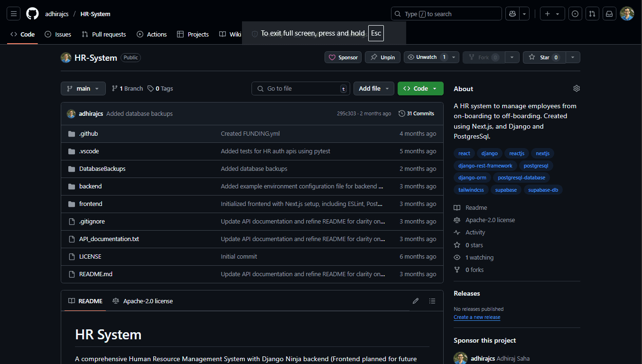Viewport: 642px width, 364px height.
Task: Click the HR-System repository owner avatar
Action: tap(66, 57)
